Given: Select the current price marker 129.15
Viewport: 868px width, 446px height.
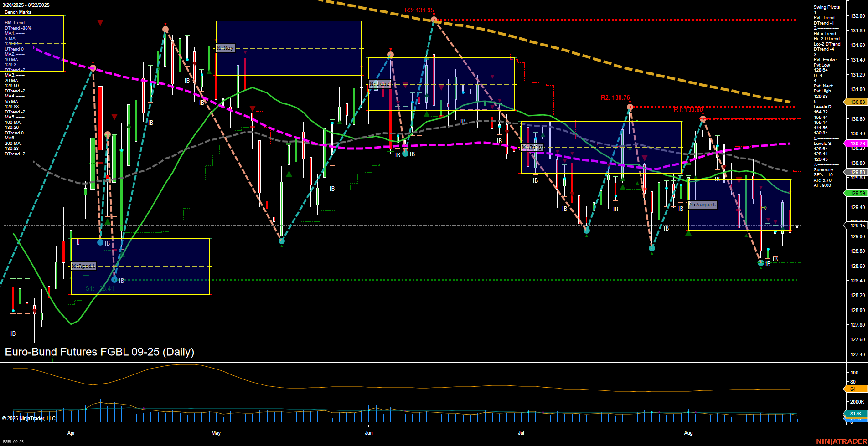Looking at the screenshot, I should (856, 226).
